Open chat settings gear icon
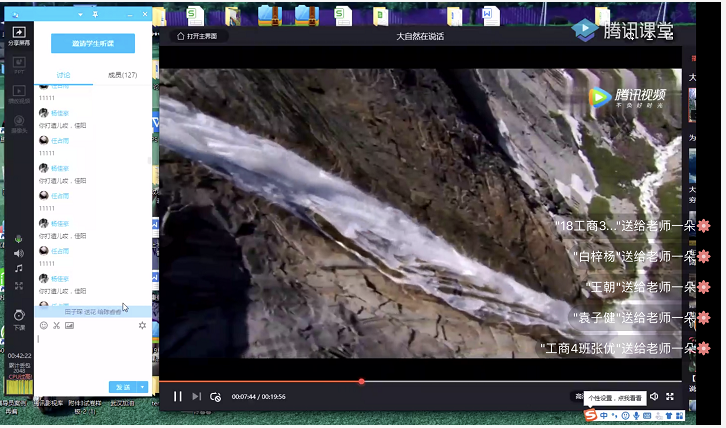Image resolution: width=726 pixels, height=428 pixels. coord(142,325)
